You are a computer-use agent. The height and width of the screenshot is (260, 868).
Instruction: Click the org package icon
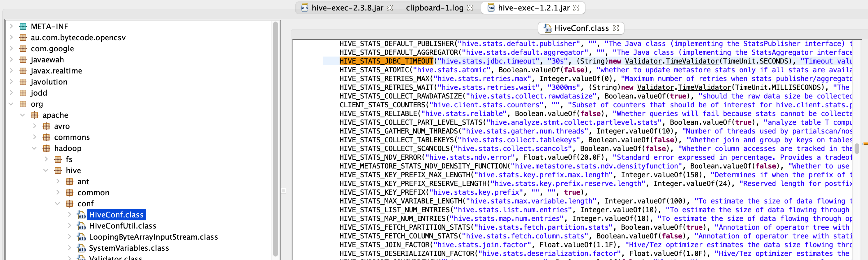coord(23,104)
